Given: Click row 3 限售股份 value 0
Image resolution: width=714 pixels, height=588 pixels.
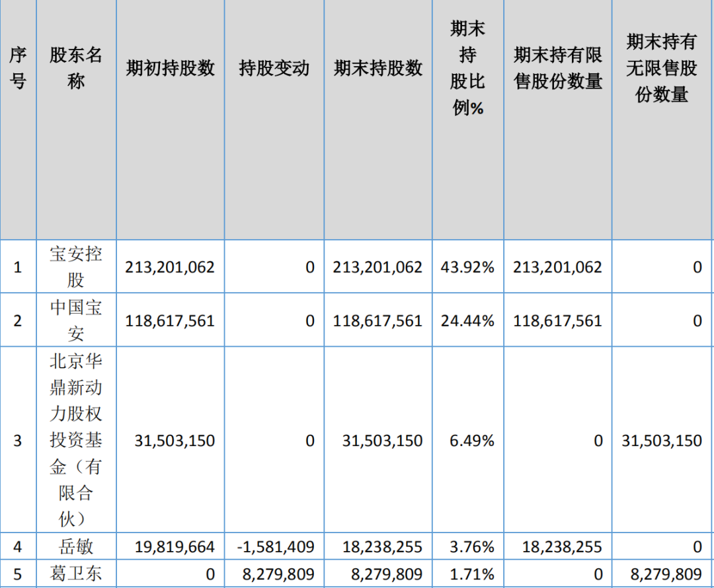Looking at the screenshot, I should coord(598,441).
